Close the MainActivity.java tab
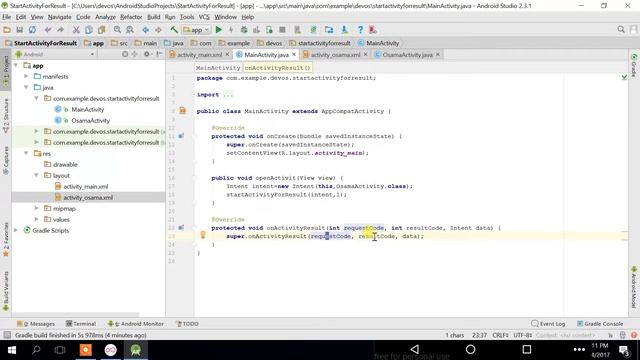Screen dimensions: 640x360 click(294, 54)
